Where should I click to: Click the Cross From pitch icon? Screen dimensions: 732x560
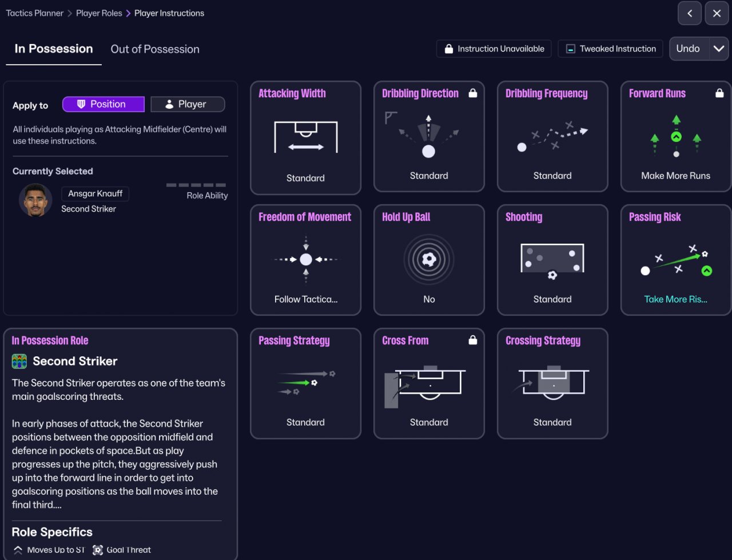pos(425,387)
